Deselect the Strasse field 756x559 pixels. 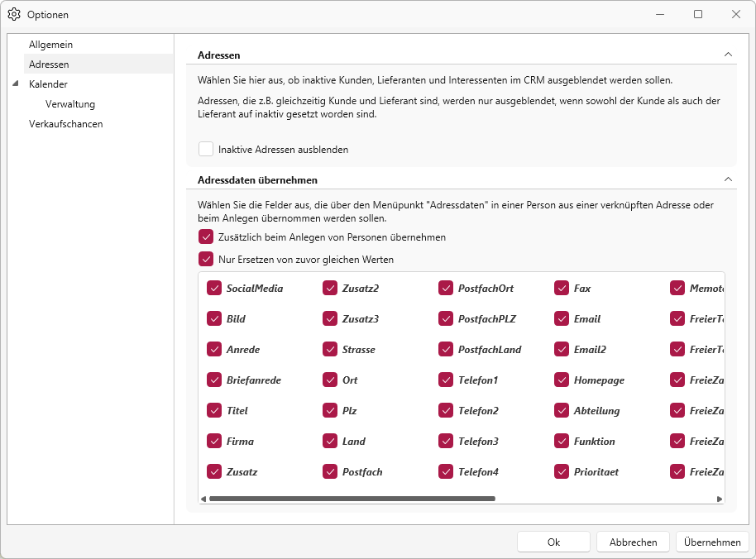click(330, 349)
